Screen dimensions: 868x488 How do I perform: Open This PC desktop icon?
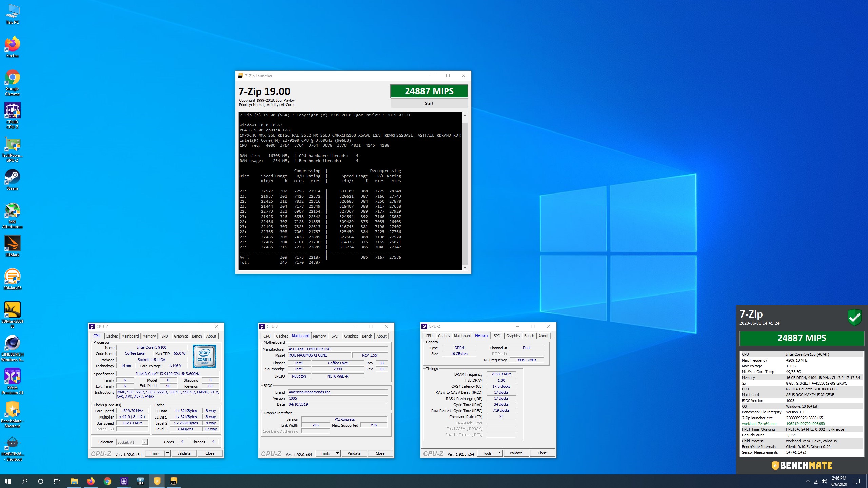[12, 14]
